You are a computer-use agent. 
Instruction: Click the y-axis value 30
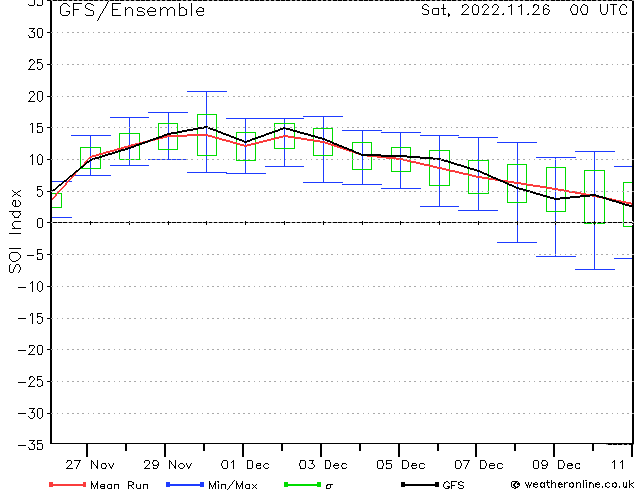36,33
